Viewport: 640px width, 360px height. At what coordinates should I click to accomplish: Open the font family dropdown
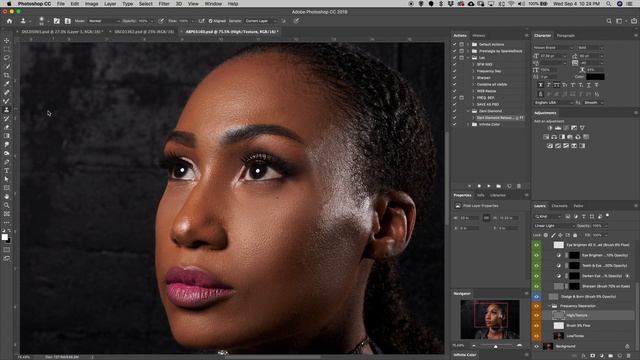[553, 48]
